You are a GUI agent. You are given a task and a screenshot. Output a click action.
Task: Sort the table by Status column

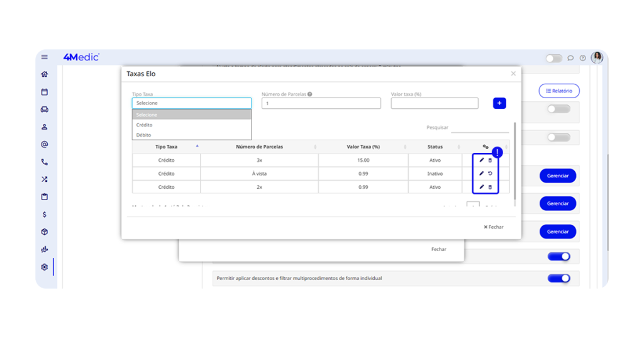coord(435,147)
